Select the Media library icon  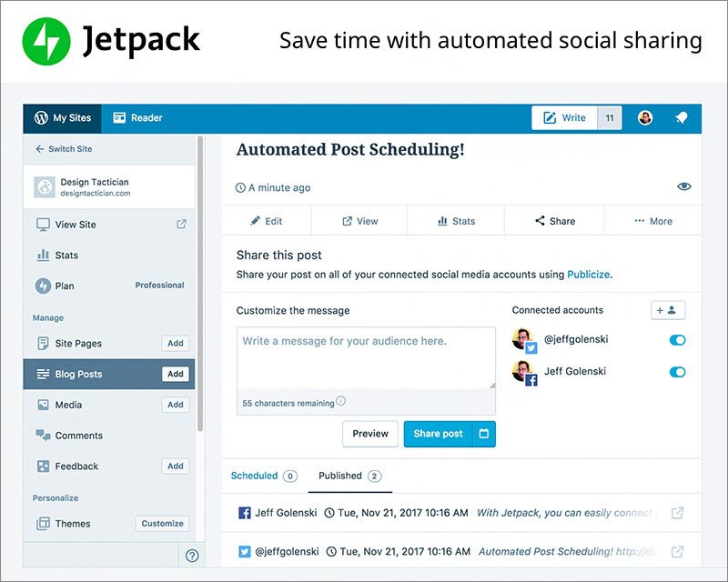point(41,405)
